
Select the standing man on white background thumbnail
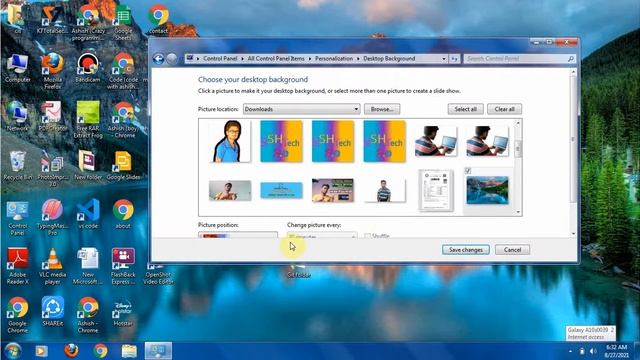pos(384,190)
